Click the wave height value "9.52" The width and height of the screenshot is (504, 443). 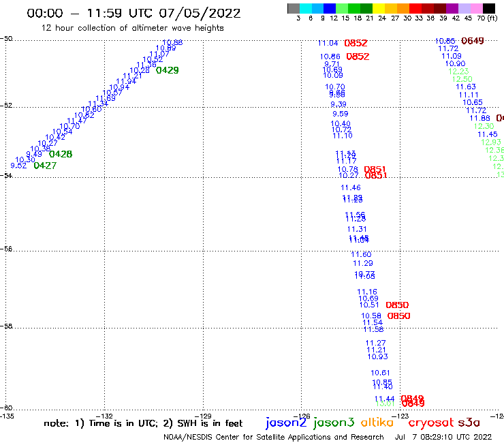(x=18, y=166)
